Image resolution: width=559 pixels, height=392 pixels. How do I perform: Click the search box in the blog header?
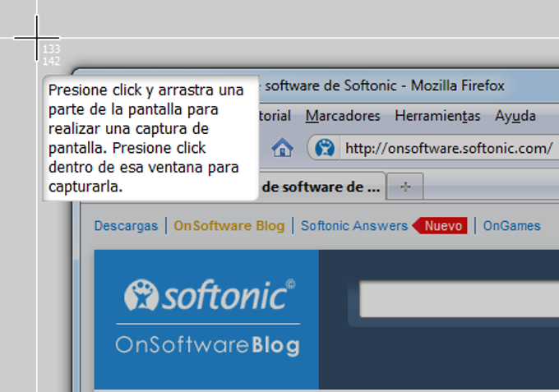pyautogui.click(x=460, y=299)
